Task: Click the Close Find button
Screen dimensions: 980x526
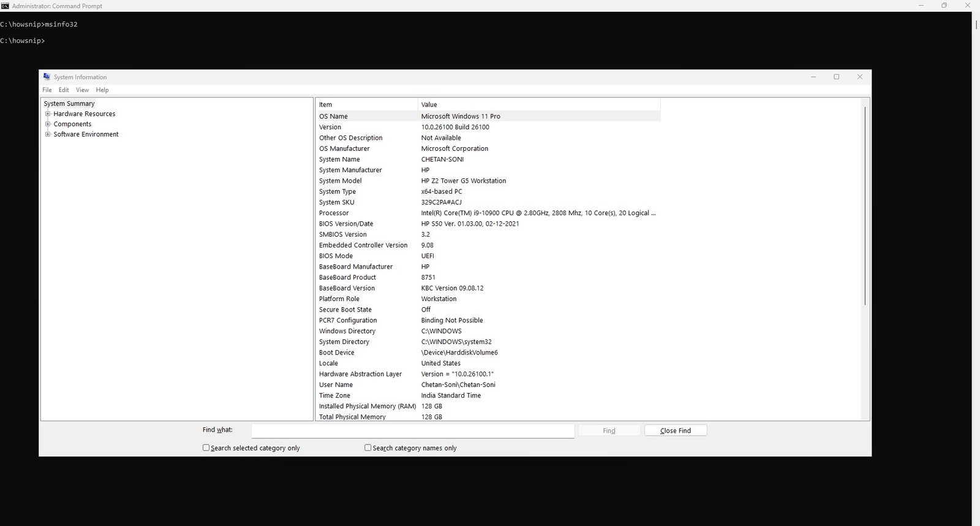Action: (x=676, y=430)
